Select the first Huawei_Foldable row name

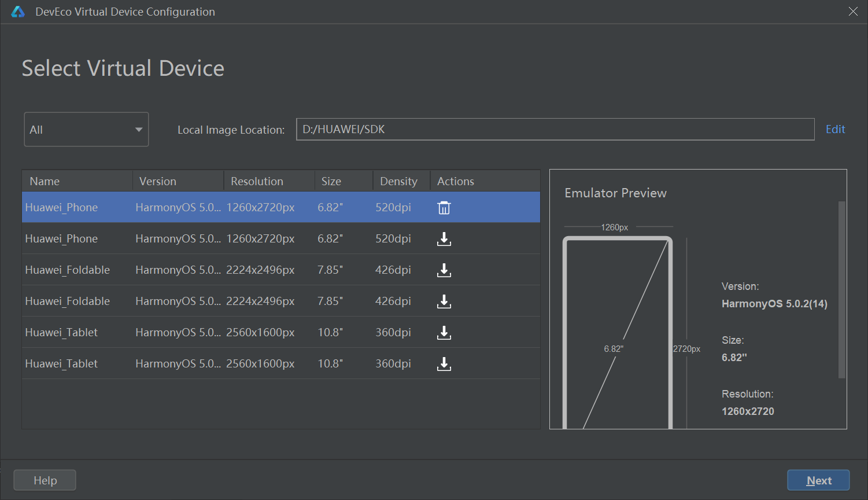click(68, 270)
